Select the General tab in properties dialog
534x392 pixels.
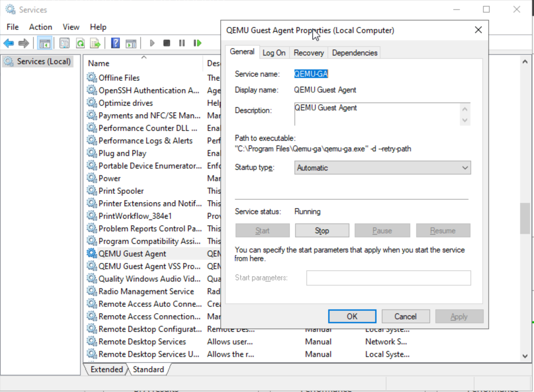coord(242,52)
